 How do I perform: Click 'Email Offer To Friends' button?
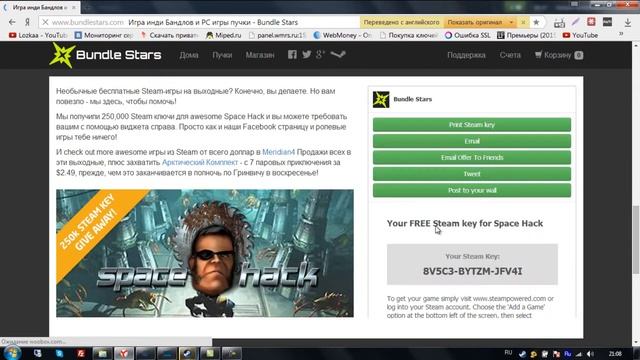point(472,157)
